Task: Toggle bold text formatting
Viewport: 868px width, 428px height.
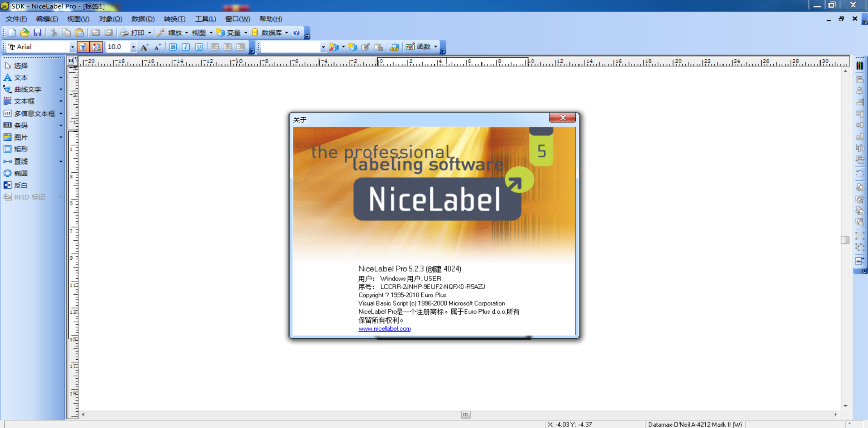Action: [x=173, y=47]
